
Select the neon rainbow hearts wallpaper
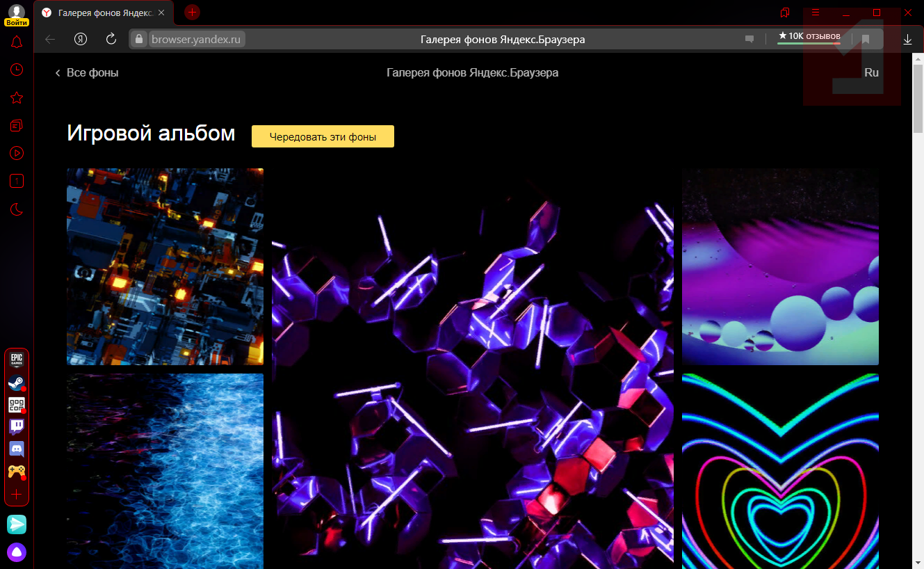(x=780, y=472)
